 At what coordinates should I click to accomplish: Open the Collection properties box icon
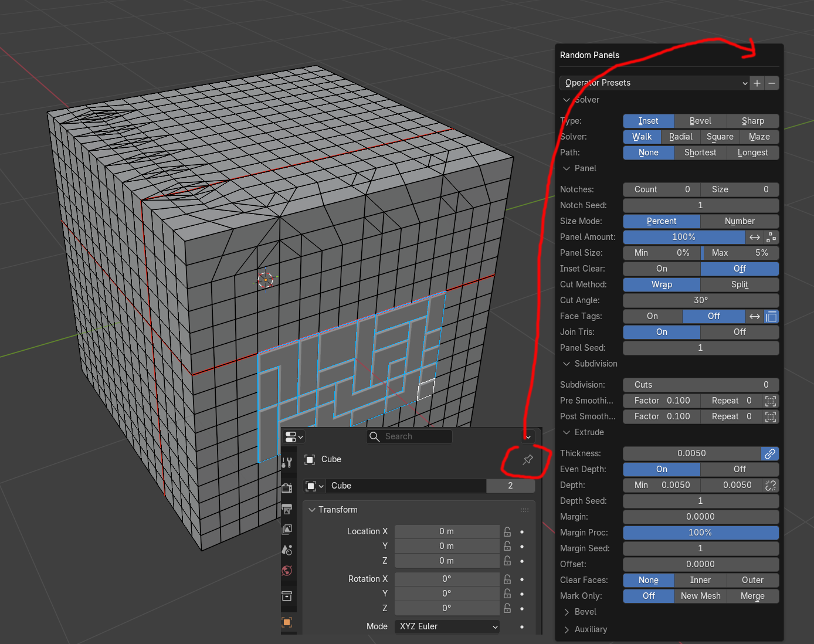(287, 596)
